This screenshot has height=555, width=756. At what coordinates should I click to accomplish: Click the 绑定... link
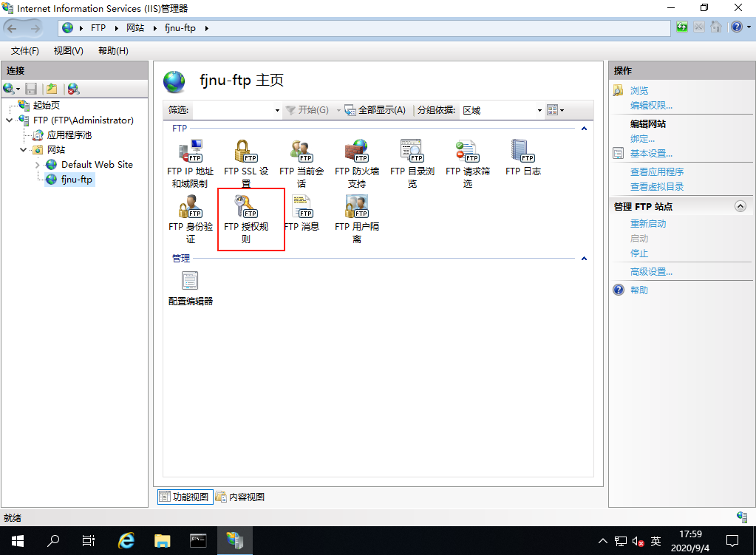(x=642, y=139)
